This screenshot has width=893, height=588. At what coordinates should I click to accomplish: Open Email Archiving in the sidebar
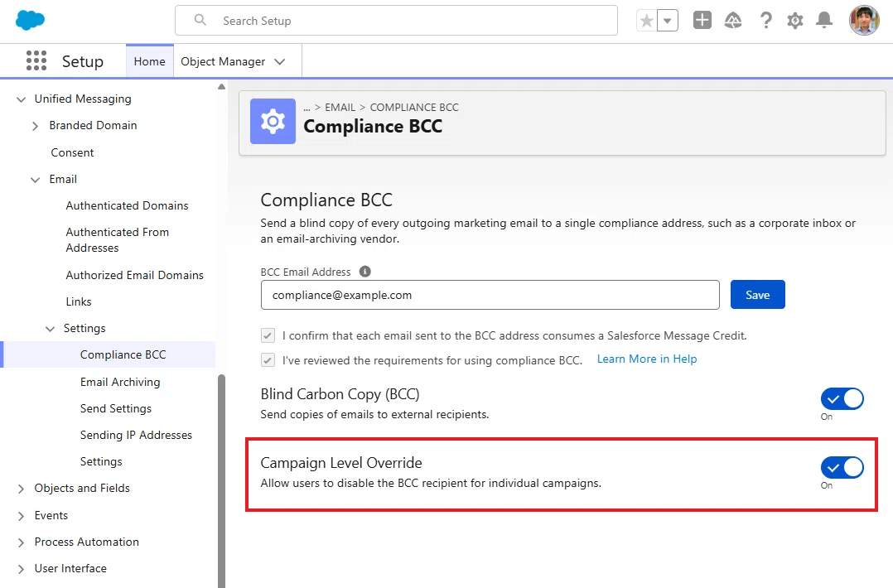120,382
